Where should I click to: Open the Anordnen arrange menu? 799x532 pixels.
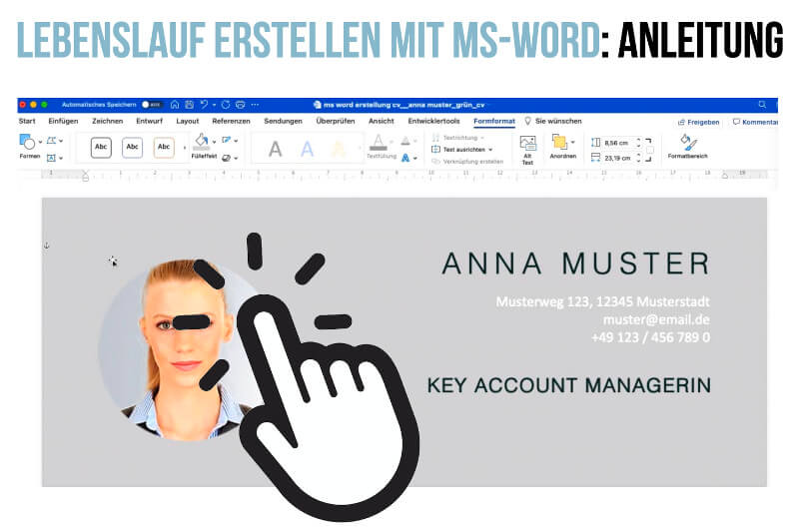click(563, 147)
